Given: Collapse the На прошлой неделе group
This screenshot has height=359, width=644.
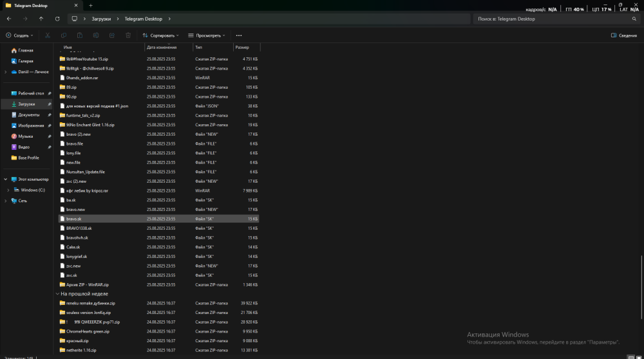Looking at the screenshot, I should [57, 294].
